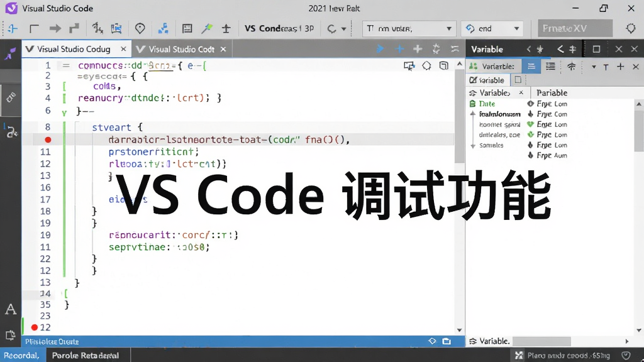Click the right arrow of Variable horizontal scrollbar
Screen dimensions: 644x362
pyautogui.click(x=627, y=341)
